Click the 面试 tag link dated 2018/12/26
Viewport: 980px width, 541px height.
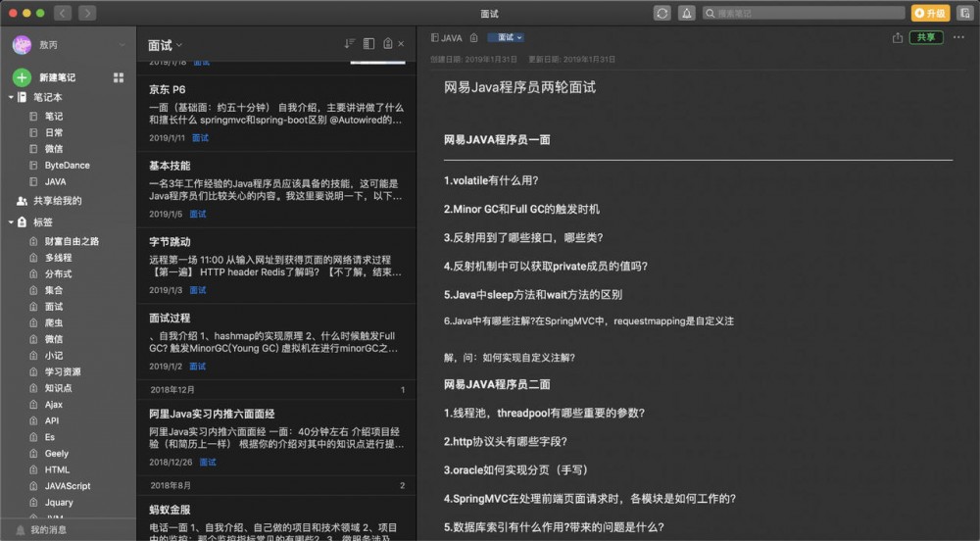tap(208, 463)
